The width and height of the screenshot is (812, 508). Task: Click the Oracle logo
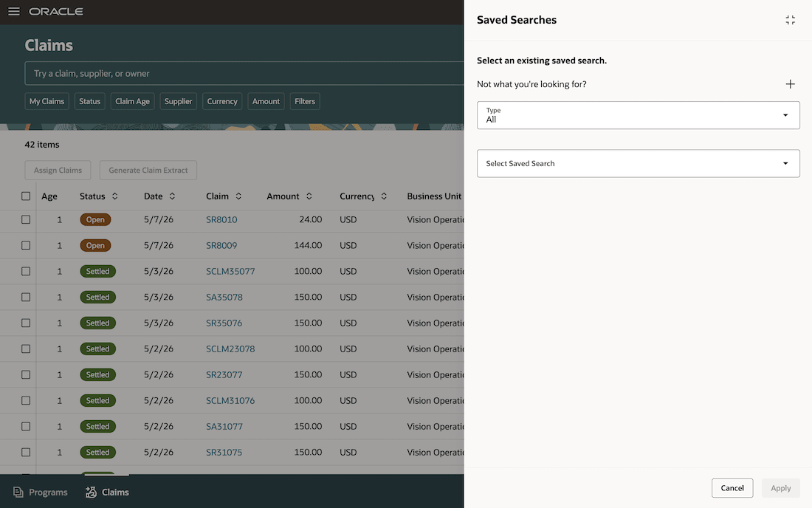(x=56, y=11)
